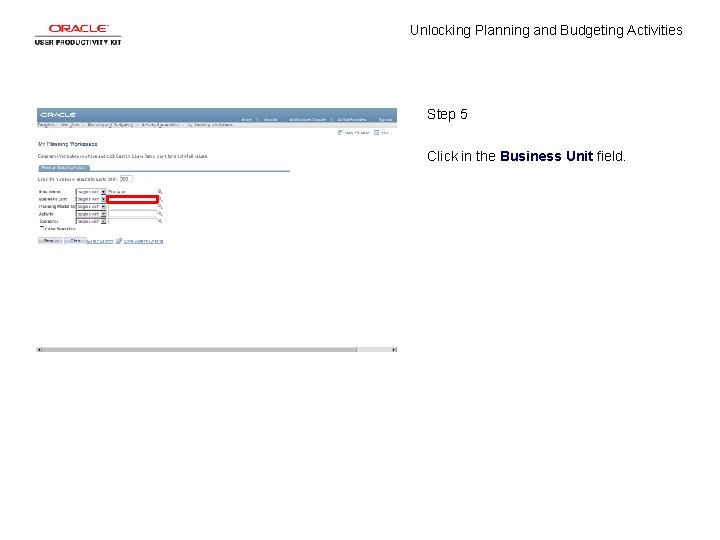This screenshot has width=720, height=540.
Task: Open lookup magnifier for Planning Model ID
Action: point(160,207)
